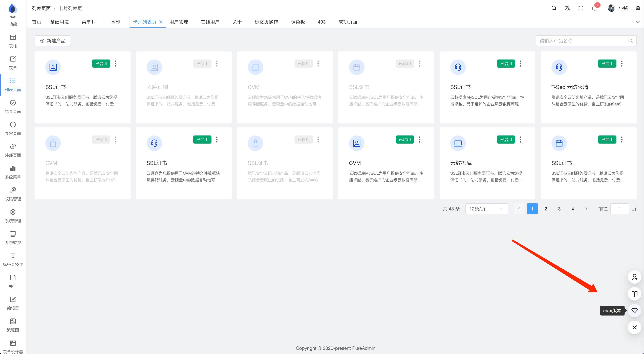This screenshot has width=644, height=354.
Task: Toggle fullscreen mode icon
Action: pos(581,8)
